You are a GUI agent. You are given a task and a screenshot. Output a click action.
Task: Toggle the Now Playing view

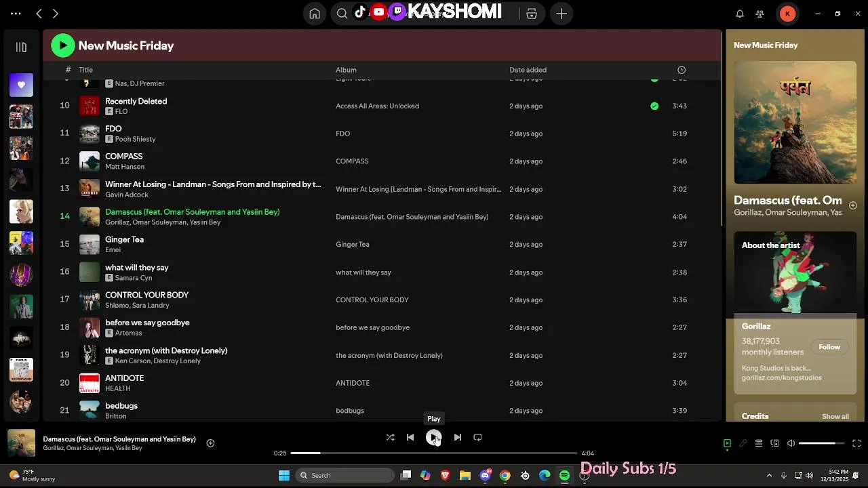click(x=727, y=443)
